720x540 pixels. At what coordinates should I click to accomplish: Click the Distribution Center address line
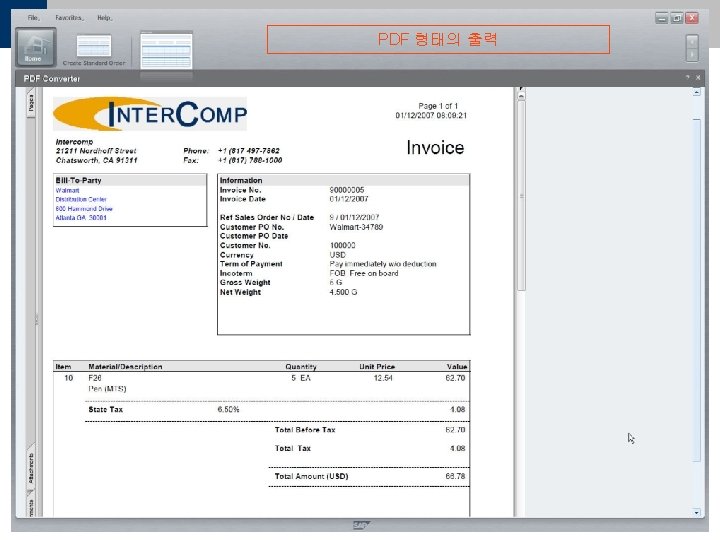(81, 199)
